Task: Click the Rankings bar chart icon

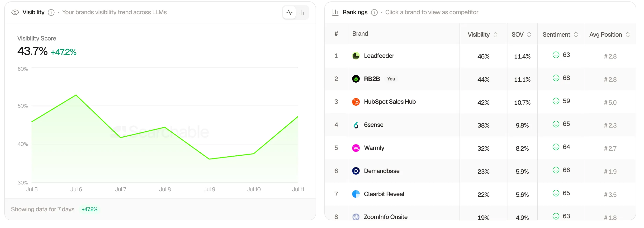Action: [x=335, y=12]
